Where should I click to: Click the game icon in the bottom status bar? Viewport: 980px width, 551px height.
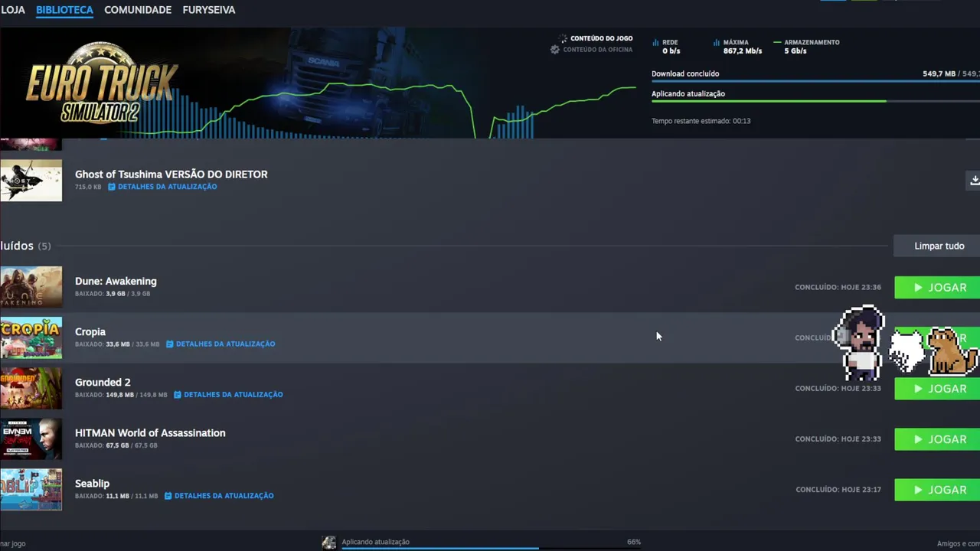pos(328,543)
